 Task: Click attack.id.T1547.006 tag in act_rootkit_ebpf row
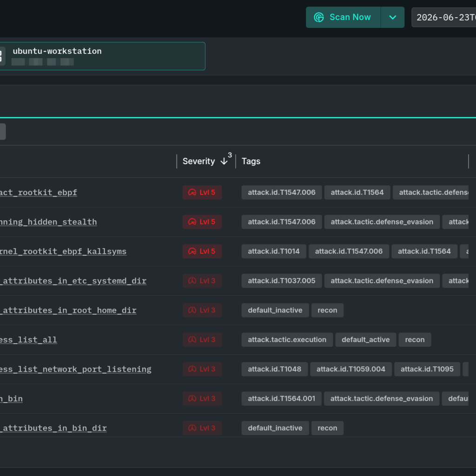282,192
